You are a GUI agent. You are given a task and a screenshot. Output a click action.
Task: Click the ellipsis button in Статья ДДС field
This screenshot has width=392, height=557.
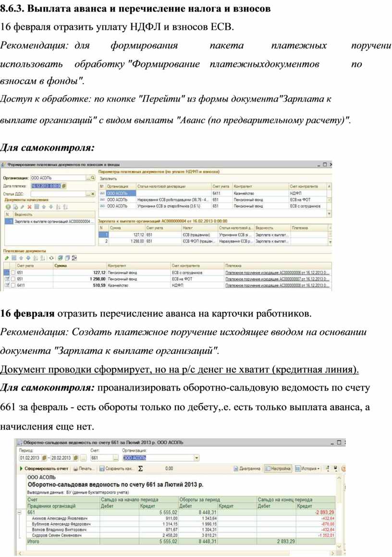pyautogui.click(x=87, y=194)
